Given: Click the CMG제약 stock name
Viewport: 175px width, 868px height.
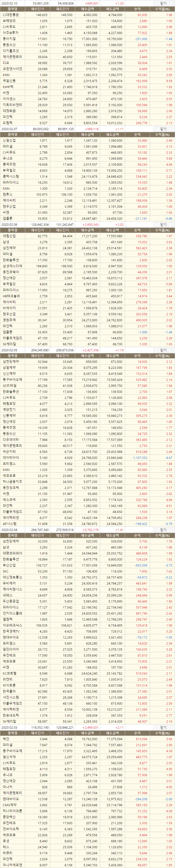Looking at the screenshot, I should click(9, 805).
